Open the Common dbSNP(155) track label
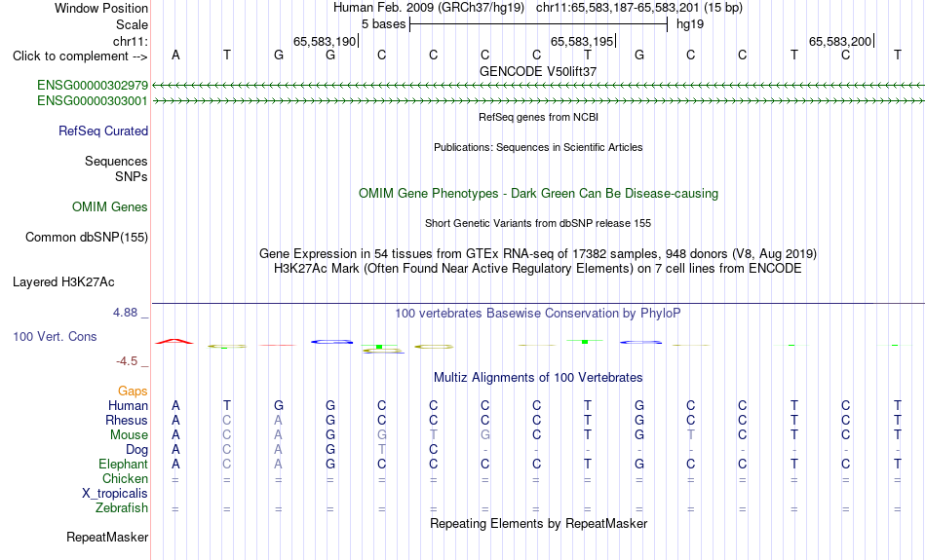The width and height of the screenshot is (926, 560). [87, 238]
